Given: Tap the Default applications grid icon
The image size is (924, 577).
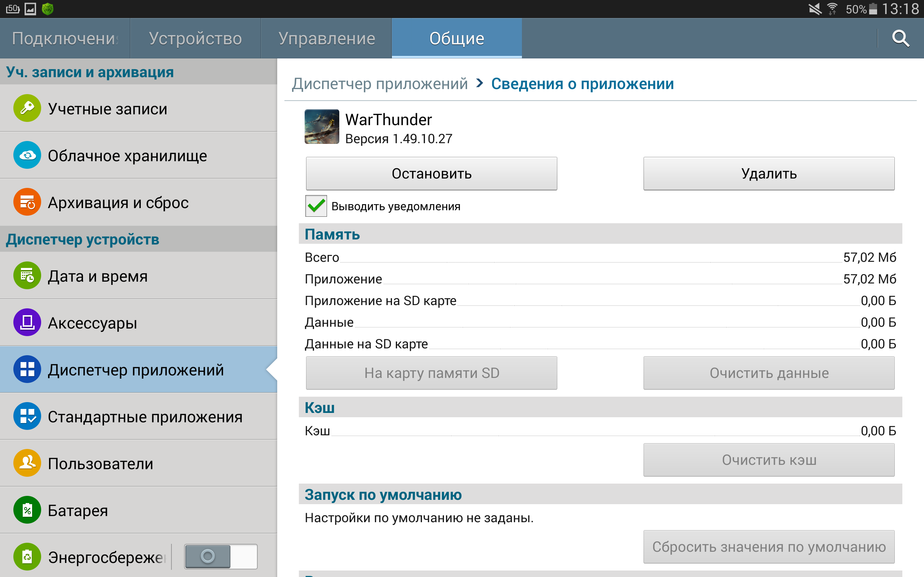Looking at the screenshot, I should pyautogui.click(x=27, y=416).
